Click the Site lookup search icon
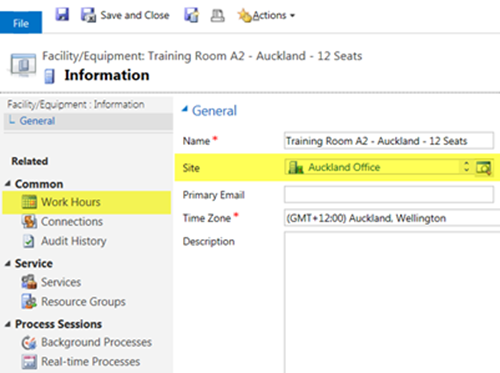The width and height of the screenshot is (500, 373). (483, 167)
